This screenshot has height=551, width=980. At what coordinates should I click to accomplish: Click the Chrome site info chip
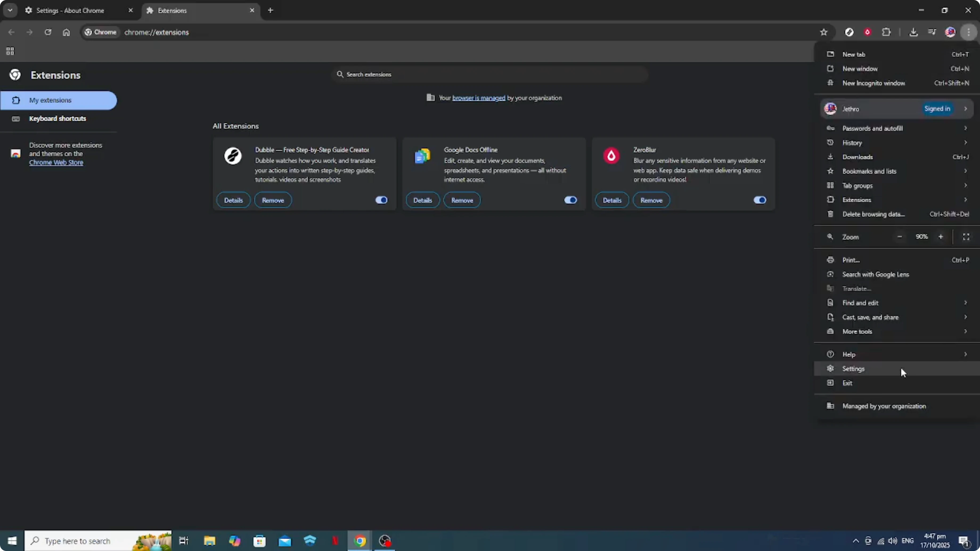point(100,32)
